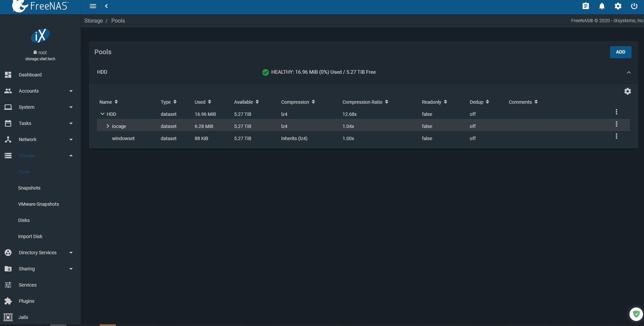Collapse sidebar using the back chevron
The height and width of the screenshot is (326, 644).
[x=106, y=6]
